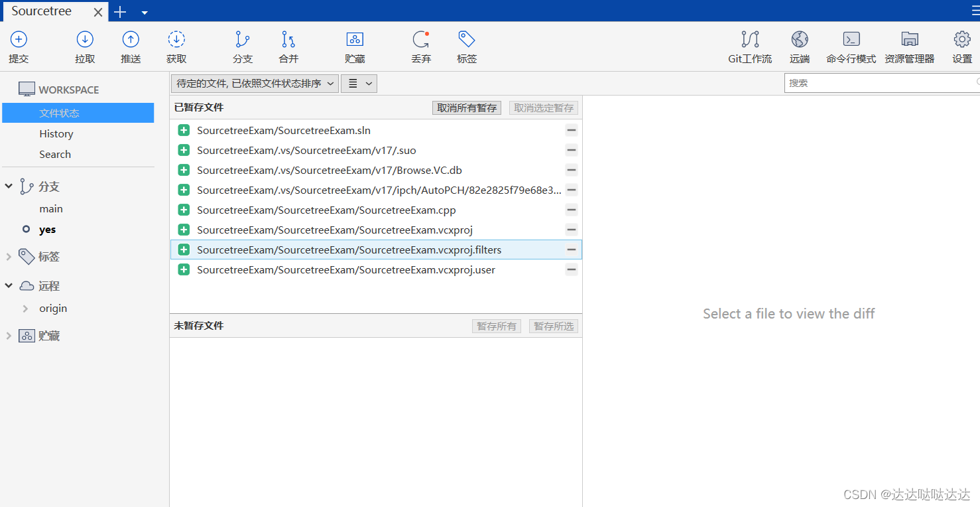Unstage the AutoPCH file with minus button

click(571, 190)
